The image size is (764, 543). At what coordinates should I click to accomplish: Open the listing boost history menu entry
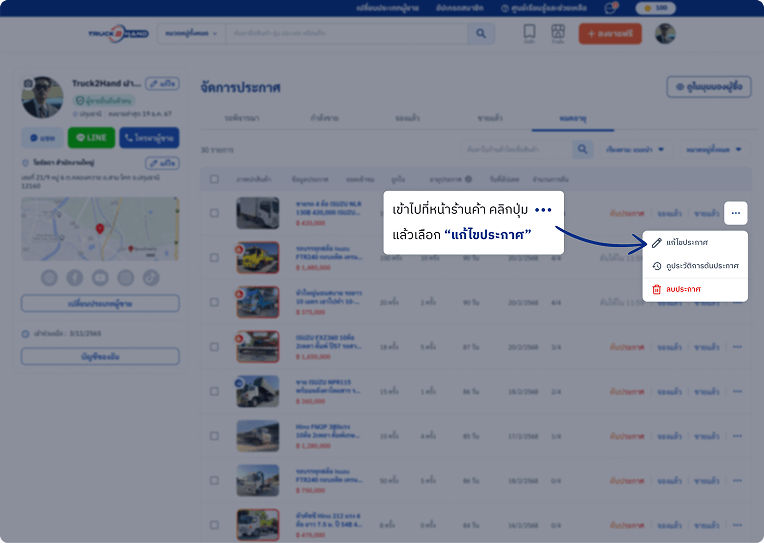(694, 266)
